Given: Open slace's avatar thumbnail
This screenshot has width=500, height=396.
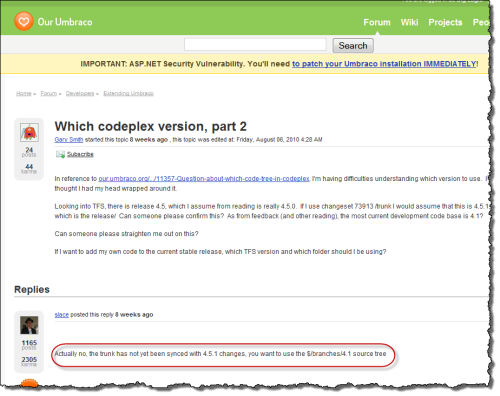Looking at the screenshot, I should pyautogui.click(x=29, y=325).
